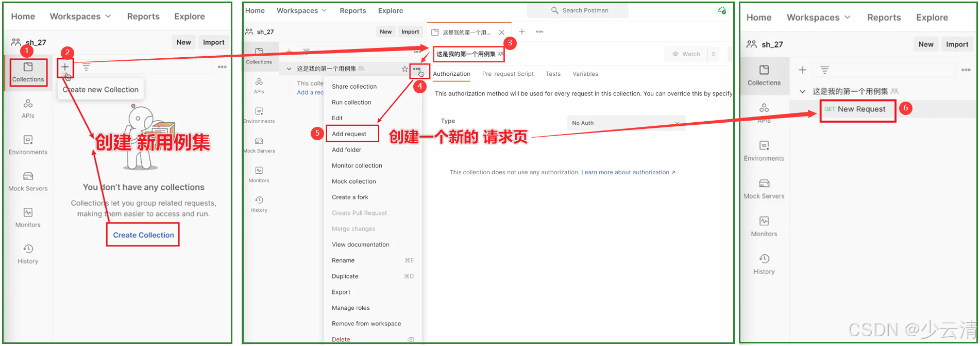
Task: Open Mock Servers in the right panel sidebar
Action: click(x=764, y=189)
